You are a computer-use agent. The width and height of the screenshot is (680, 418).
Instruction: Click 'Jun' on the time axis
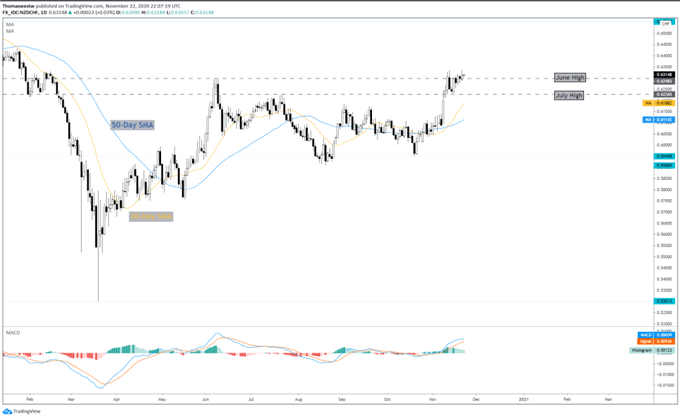coord(206,399)
